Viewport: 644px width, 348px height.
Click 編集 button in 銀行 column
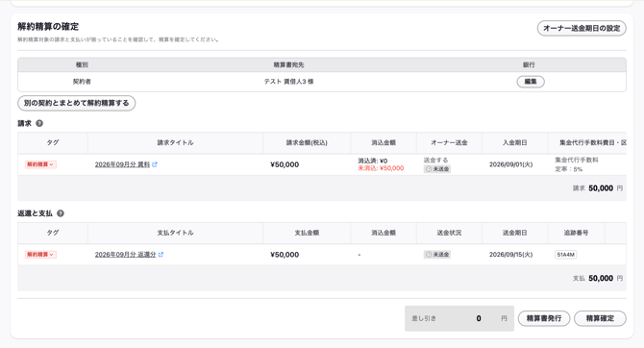531,82
